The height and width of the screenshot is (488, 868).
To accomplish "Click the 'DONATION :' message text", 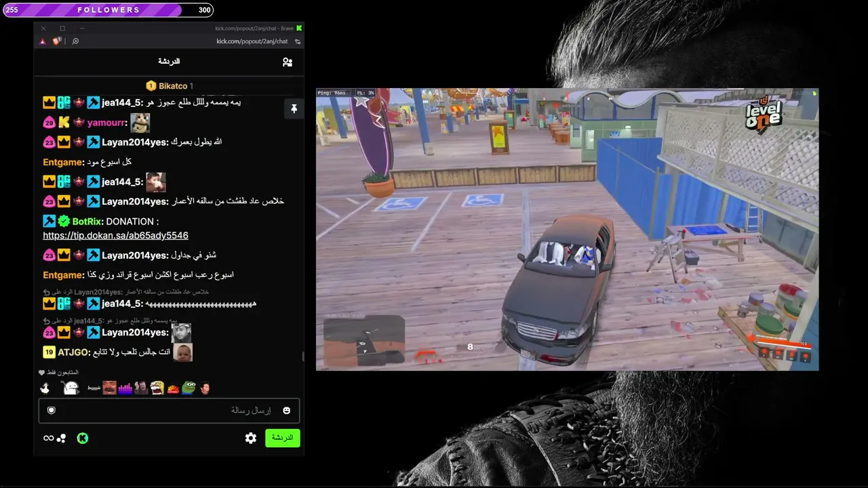I will [132, 222].
